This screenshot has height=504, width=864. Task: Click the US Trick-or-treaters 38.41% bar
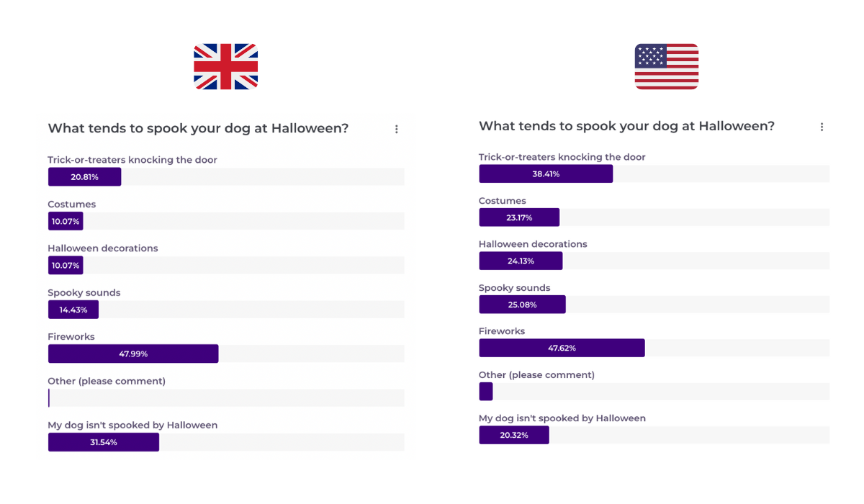(x=546, y=174)
